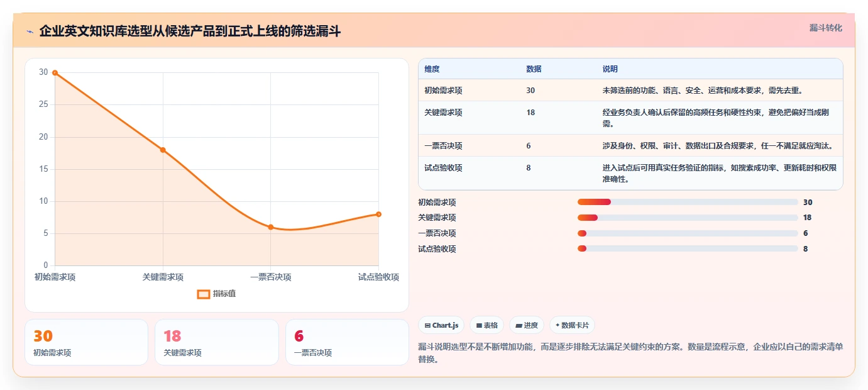
Task: Click the title 企业英文知识库选型从候选产品到正式上线的筛选漏斗
Action: [x=190, y=31]
